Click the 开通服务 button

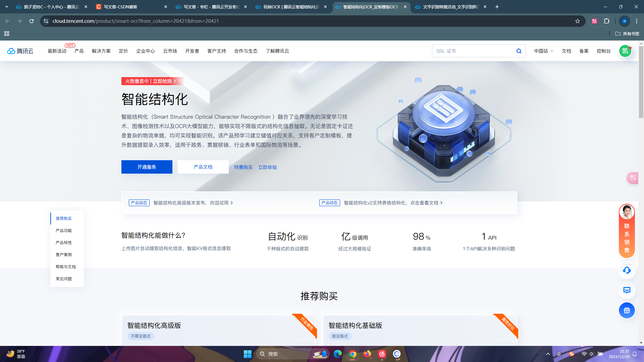147,167
